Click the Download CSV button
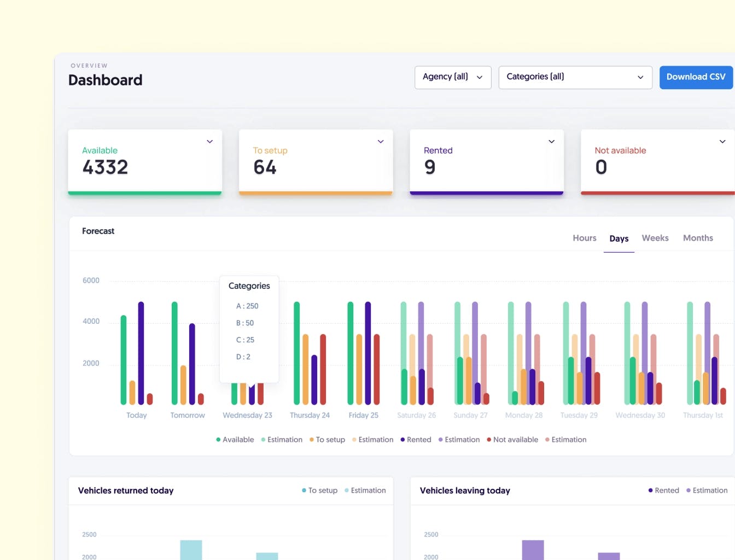 pos(696,77)
